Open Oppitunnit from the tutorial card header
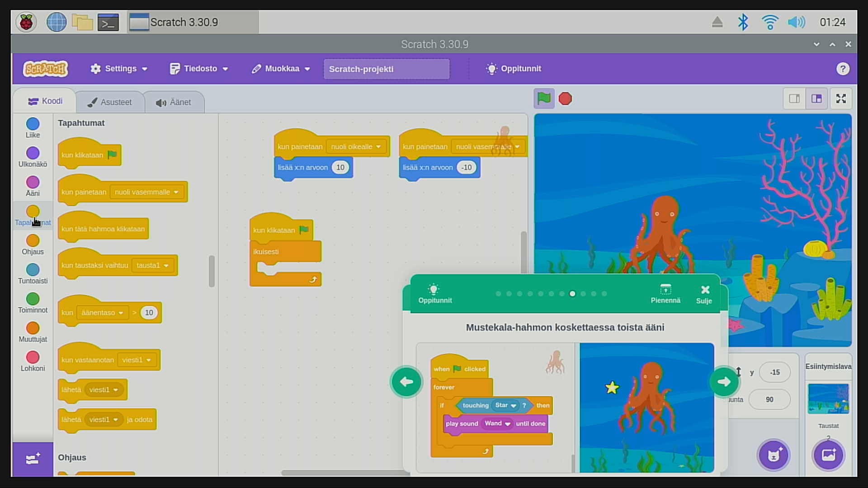This screenshot has width=868, height=488. tap(434, 294)
